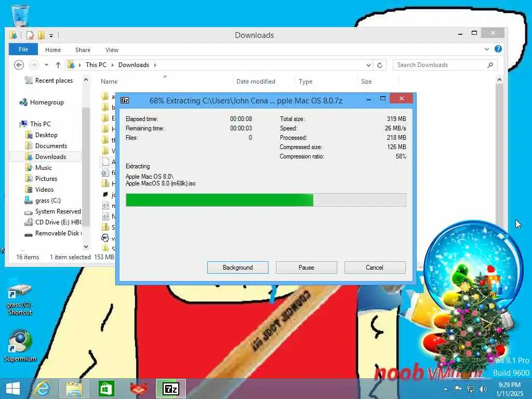The image size is (532, 399).
Task: Click Quick Access properties icon
Action: [30, 35]
